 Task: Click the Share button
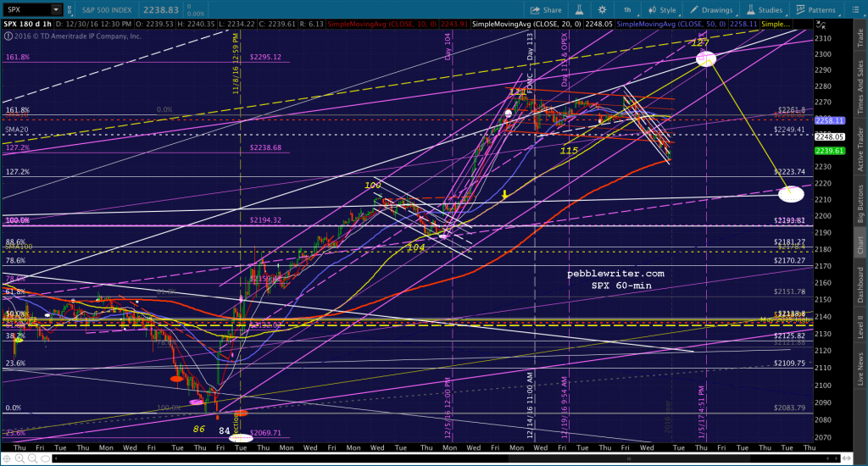tap(546, 10)
